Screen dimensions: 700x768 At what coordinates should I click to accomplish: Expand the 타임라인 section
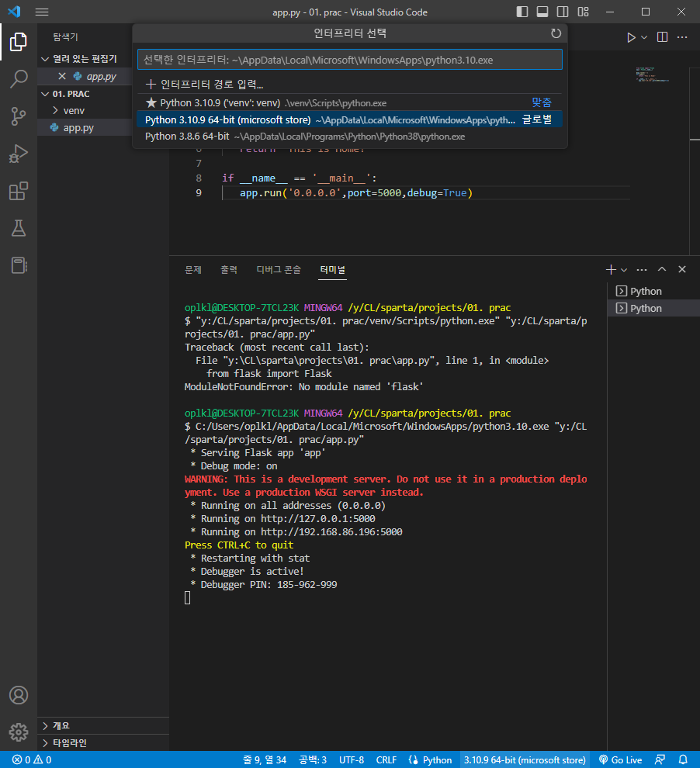(103, 742)
